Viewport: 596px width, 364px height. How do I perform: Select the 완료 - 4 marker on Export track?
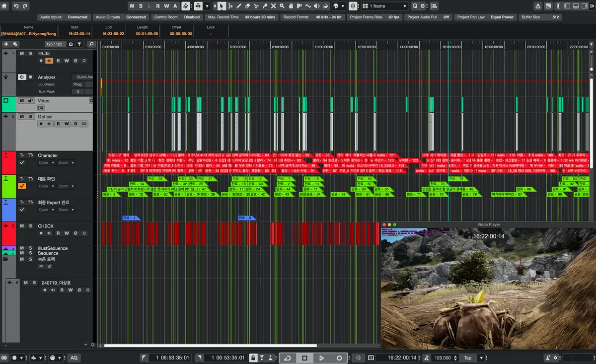(x=131, y=218)
